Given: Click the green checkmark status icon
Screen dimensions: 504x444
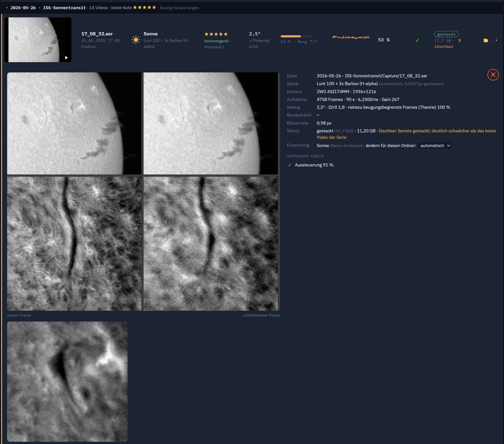Looking at the screenshot, I should [x=417, y=40].
